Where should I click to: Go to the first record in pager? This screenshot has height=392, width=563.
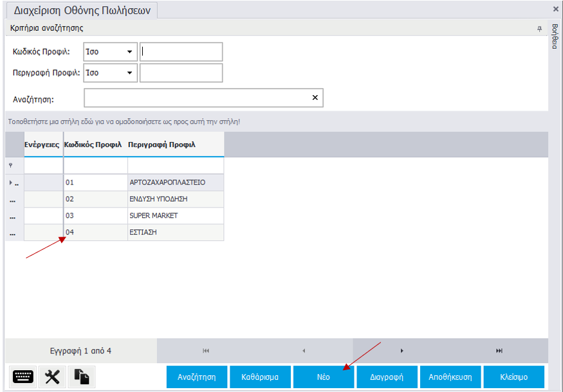(206, 351)
